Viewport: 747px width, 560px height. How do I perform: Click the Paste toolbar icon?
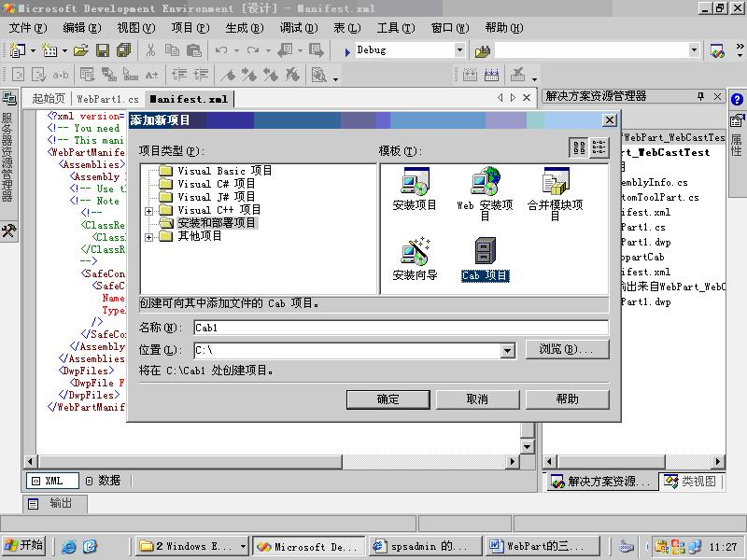tap(193, 50)
